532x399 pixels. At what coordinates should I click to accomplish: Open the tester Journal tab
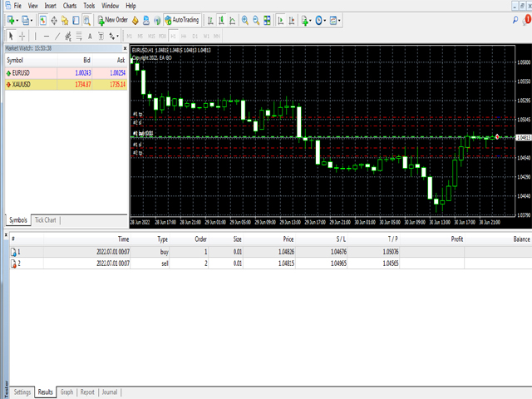point(110,392)
